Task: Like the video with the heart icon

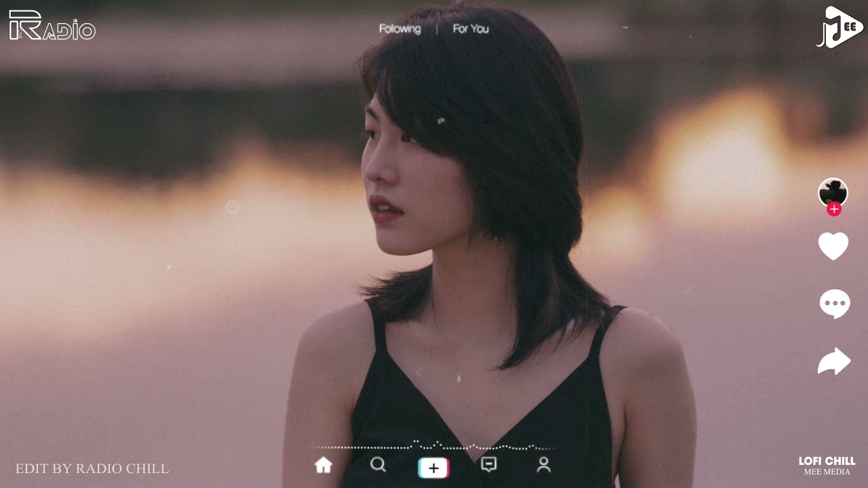Action: [833, 246]
